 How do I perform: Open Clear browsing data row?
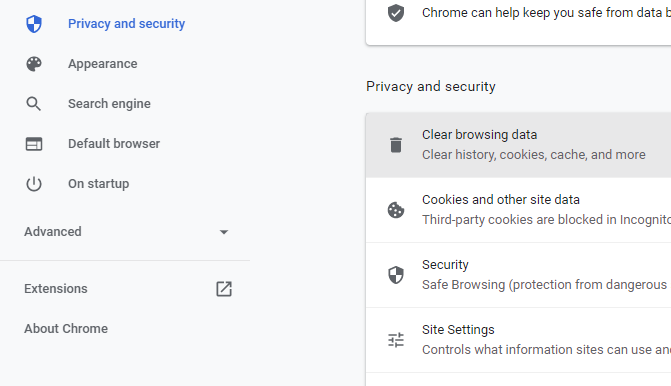pos(518,145)
